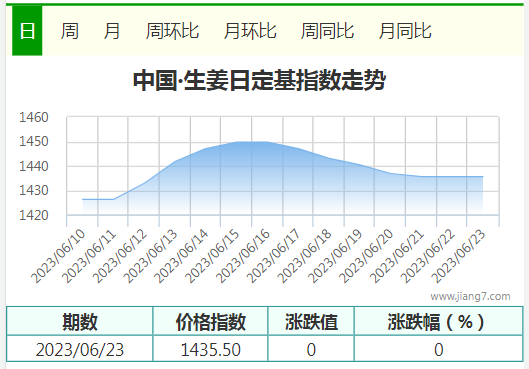Image resolution: width=529 pixels, height=369 pixels.
Task: Click the chart title 中国·生姜日定基指数走势
Action: click(x=259, y=80)
